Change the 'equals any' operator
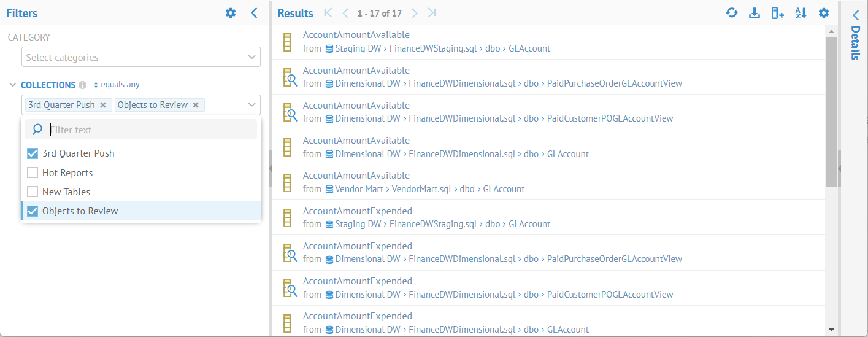868x337 pixels. 117,85
